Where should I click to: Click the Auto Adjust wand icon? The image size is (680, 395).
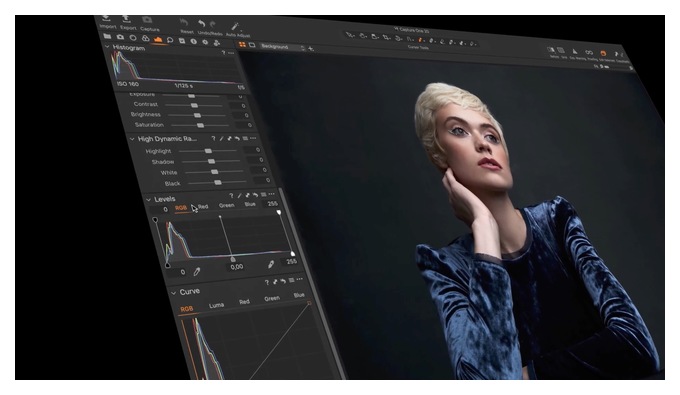[235, 26]
